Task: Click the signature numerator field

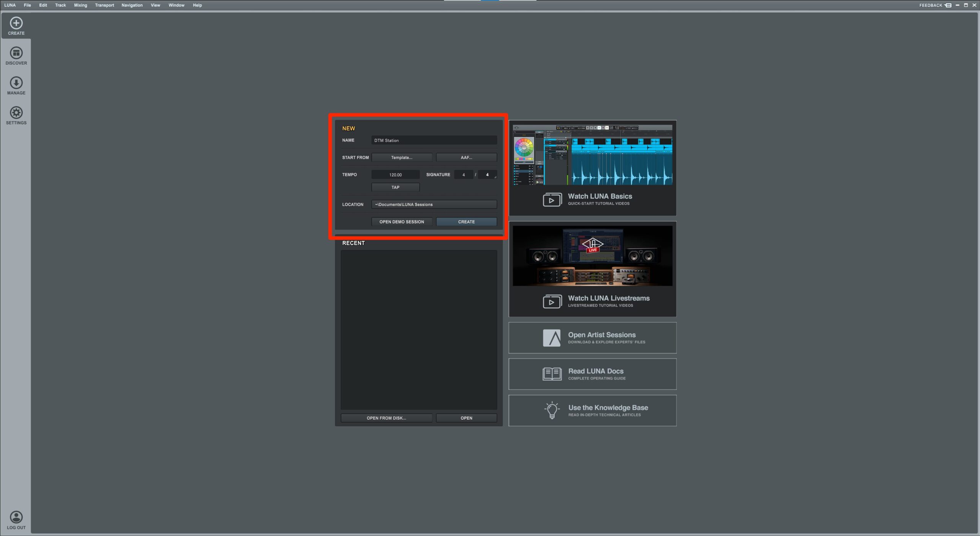Action: (x=464, y=175)
